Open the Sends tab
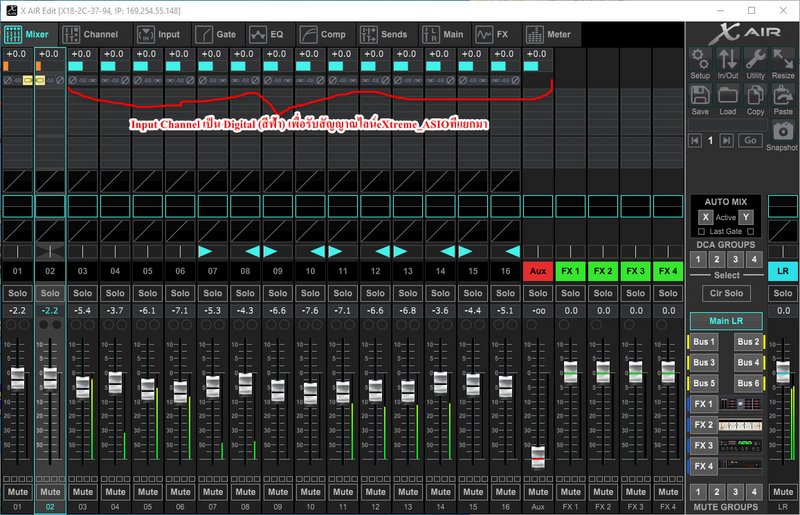 pos(384,34)
